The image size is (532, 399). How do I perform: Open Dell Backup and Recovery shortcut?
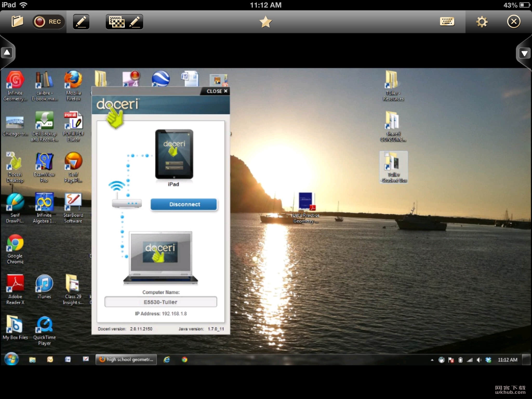pos(44,127)
